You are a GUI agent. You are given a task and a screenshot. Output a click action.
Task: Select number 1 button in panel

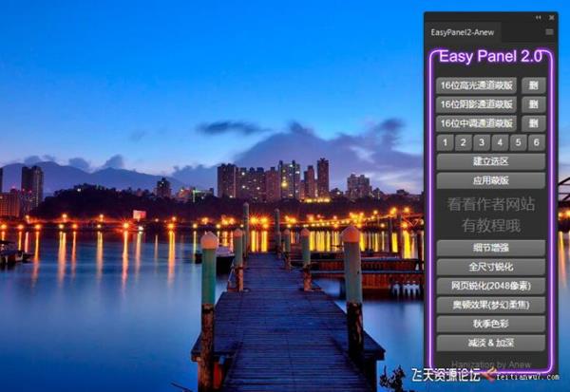click(x=444, y=142)
